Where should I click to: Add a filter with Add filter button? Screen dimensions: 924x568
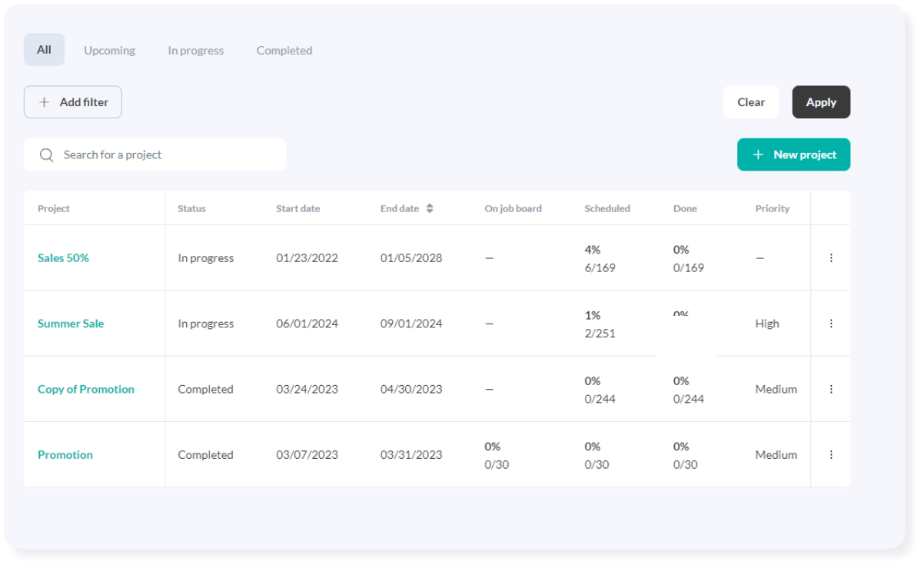click(73, 102)
